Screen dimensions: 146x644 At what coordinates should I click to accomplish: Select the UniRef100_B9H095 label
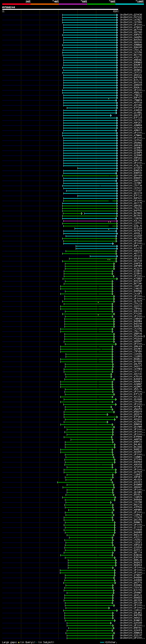pyautogui.click(x=131, y=47)
